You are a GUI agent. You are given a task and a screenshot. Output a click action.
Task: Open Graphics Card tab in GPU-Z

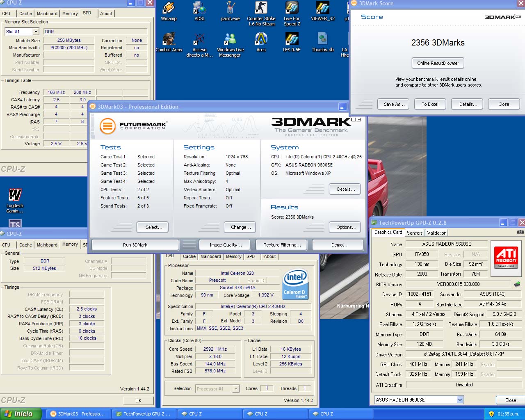[388, 232]
